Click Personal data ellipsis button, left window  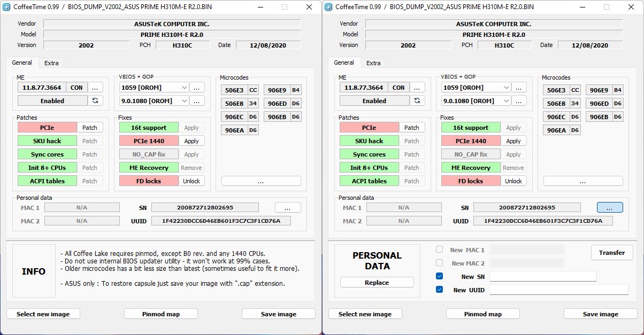(x=288, y=207)
